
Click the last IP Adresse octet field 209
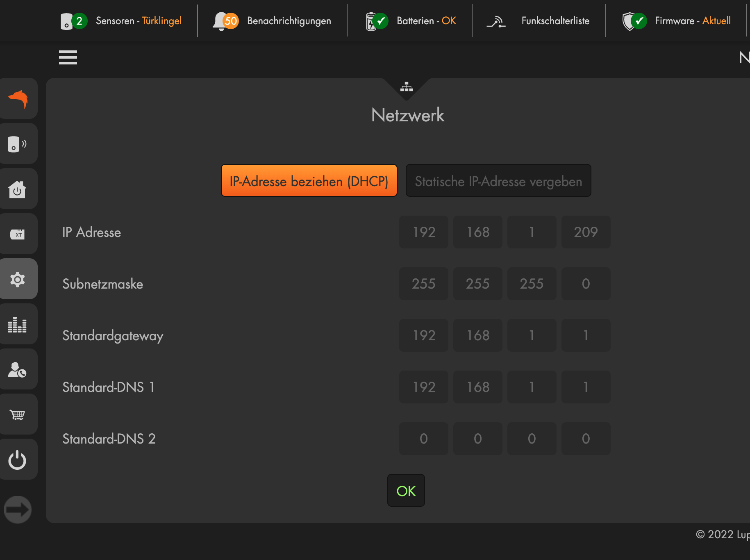(586, 232)
